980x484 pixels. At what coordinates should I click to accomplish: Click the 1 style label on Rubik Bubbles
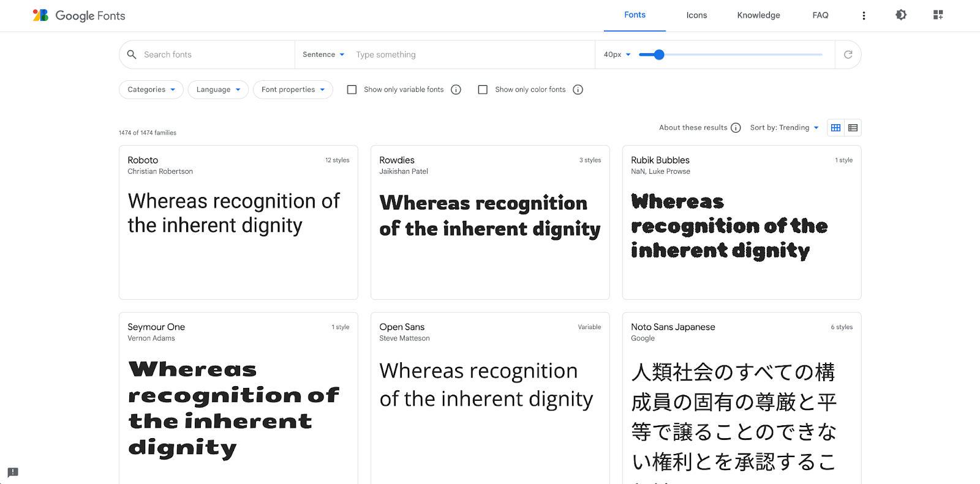[x=844, y=160]
